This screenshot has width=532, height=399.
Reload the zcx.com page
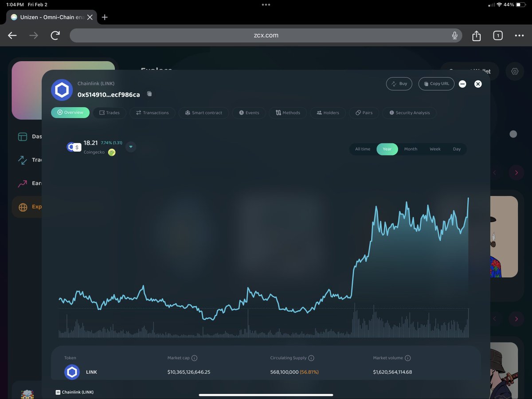coord(55,35)
